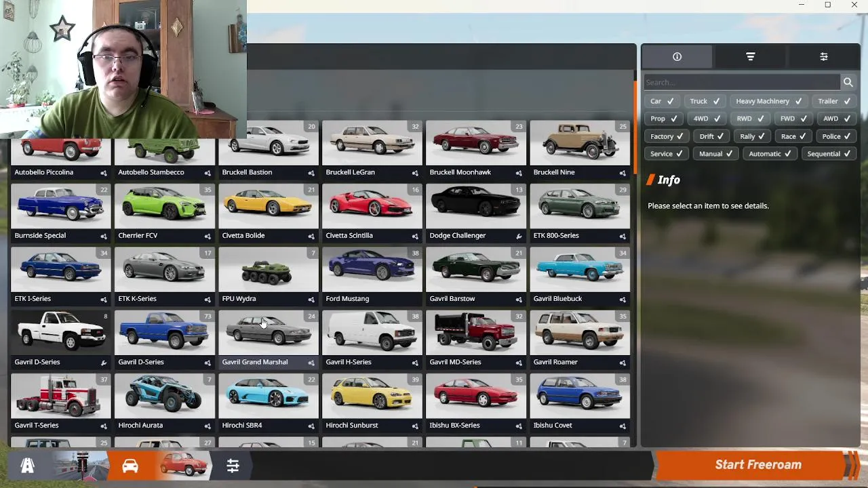Click wrench icon on white Gavril D-Series
Viewport: 868px width, 488px height.
104,363
